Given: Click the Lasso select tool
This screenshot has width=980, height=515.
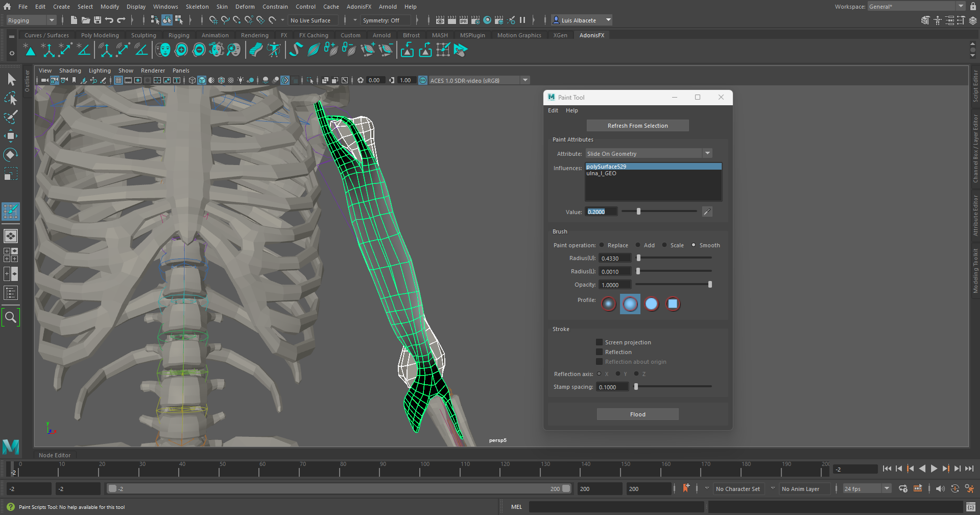Looking at the screenshot, I should click(x=11, y=98).
